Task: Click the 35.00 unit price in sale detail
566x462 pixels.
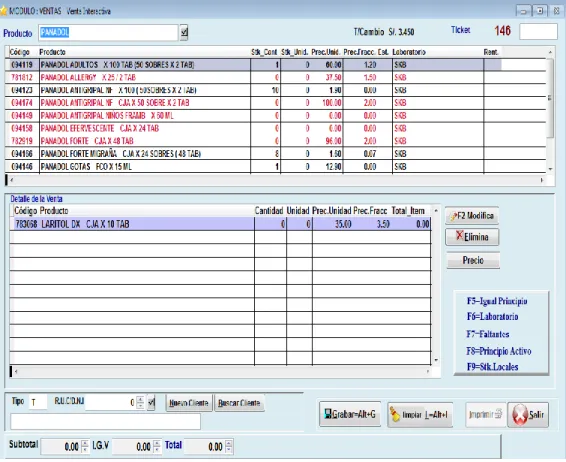Action: click(343, 224)
